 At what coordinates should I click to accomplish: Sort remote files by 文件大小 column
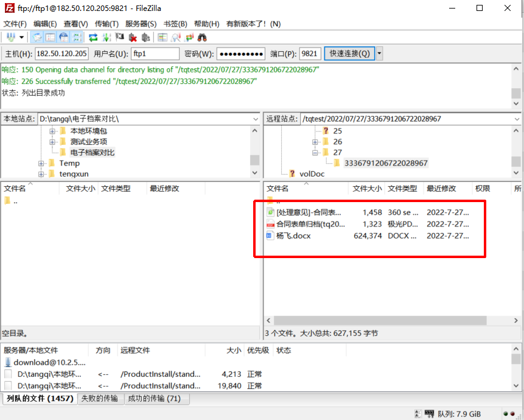click(366, 189)
